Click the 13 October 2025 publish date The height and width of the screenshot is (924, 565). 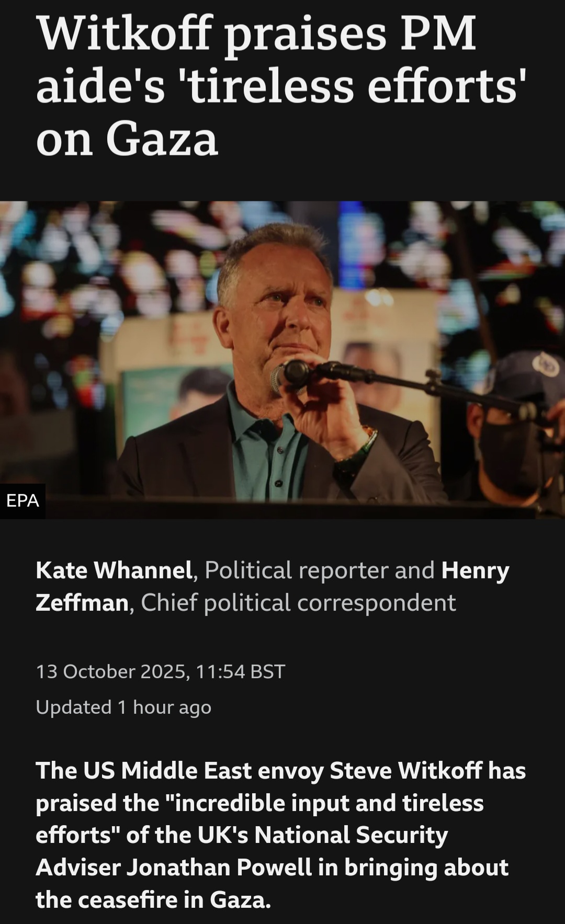pos(112,671)
